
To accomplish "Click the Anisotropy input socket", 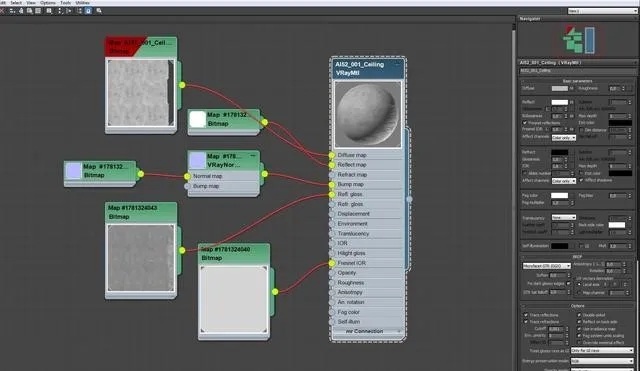I will [x=332, y=293].
